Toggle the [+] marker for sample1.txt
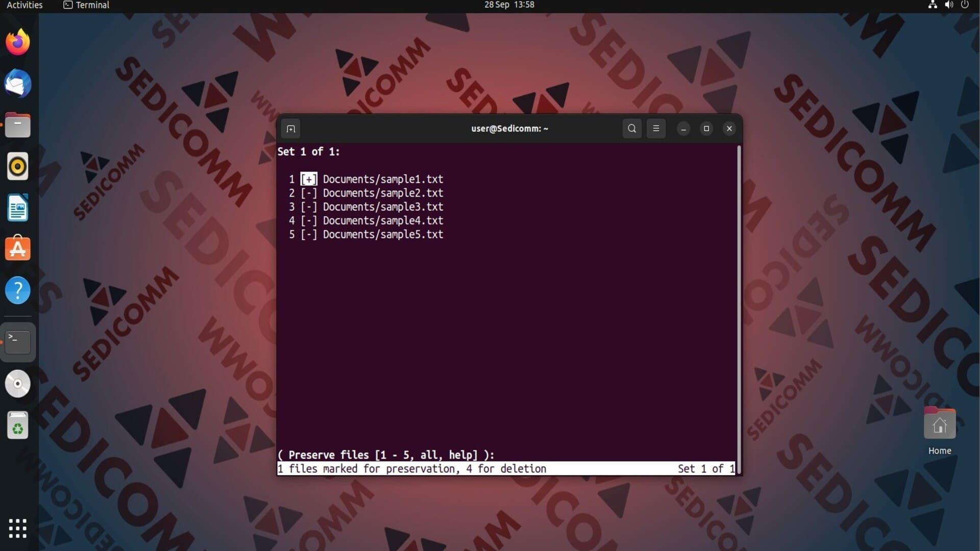The height and width of the screenshot is (551, 980). click(309, 179)
